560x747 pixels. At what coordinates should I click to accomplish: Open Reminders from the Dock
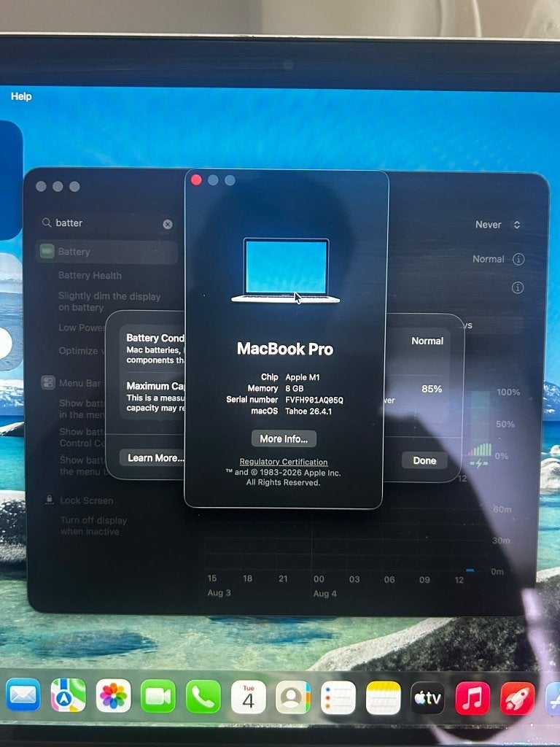click(x=338, y=698)
